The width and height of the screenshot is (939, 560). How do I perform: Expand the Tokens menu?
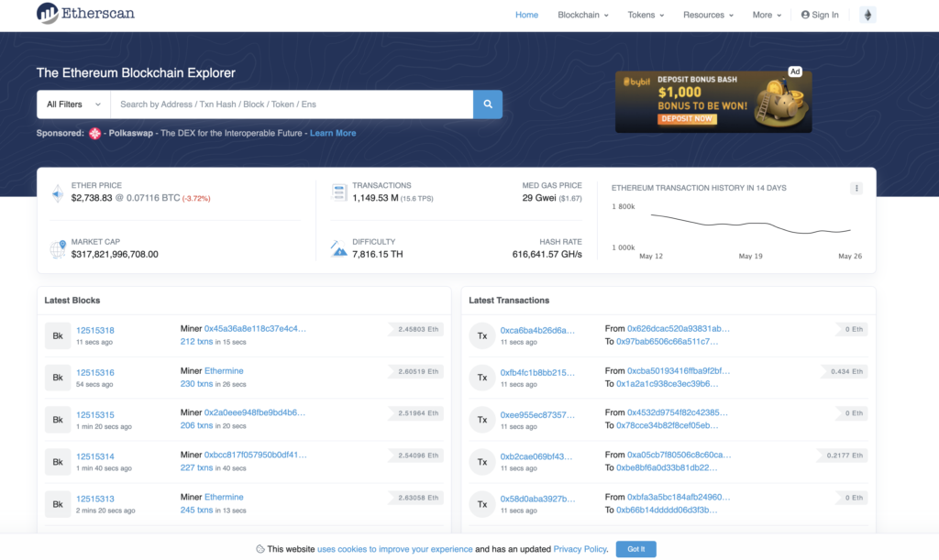click(646, 15)
